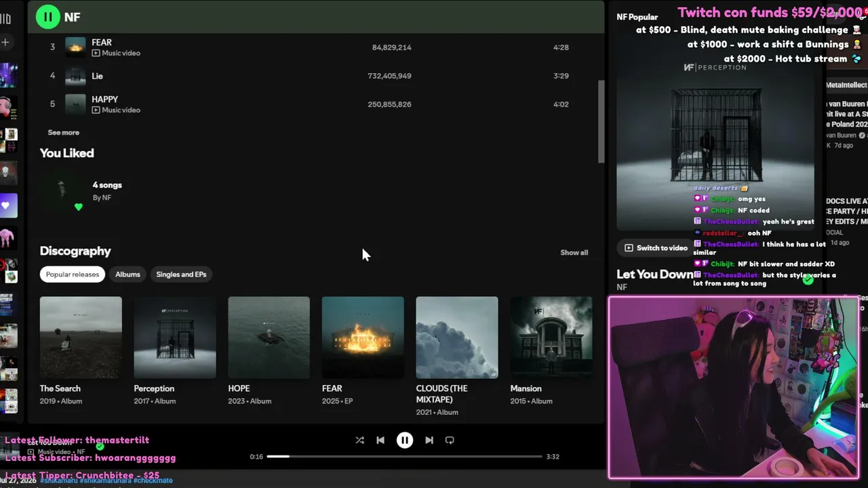The image size is (868, 488).
Task: Play track 5 HAPPY
Action: pos(53,104)
